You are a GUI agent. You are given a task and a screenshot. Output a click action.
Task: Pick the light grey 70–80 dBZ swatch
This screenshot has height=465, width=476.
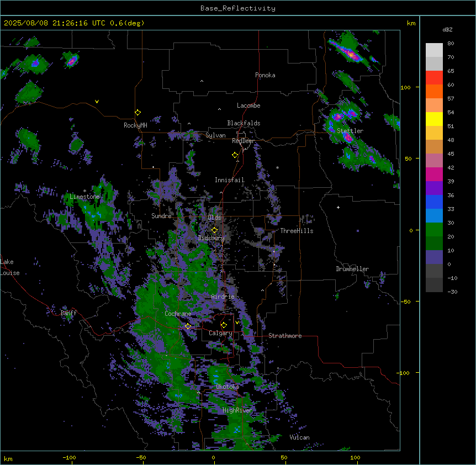point(434,50)
